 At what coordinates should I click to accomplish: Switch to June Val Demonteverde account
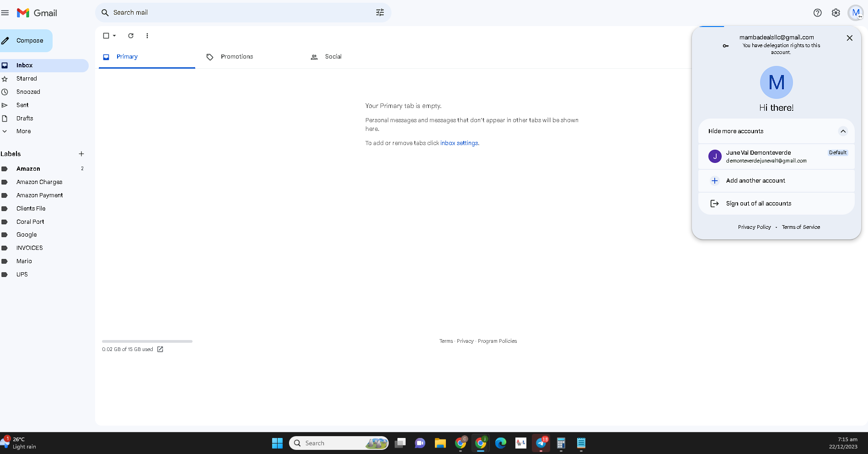[777, 157]
